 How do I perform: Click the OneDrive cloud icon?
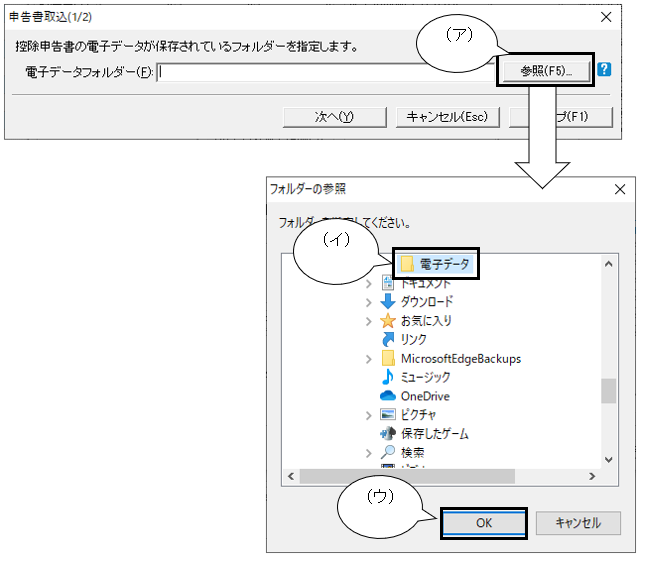pyautogui.click(x=388, y=396)
